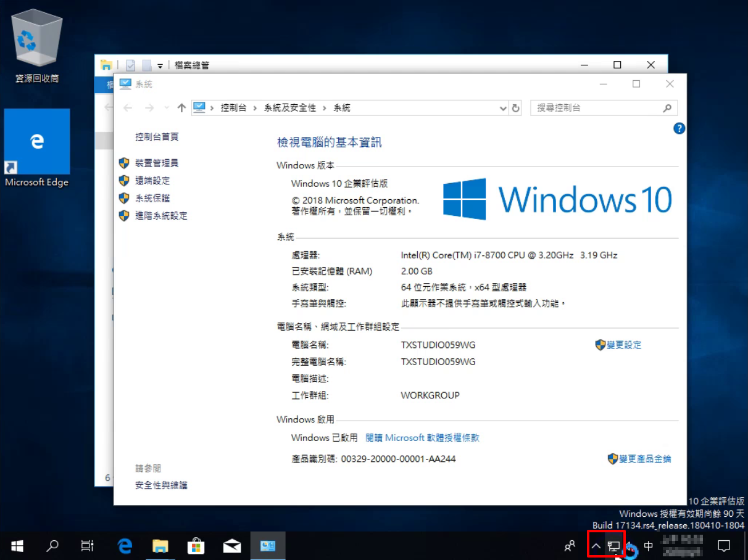Expand the chevron after 控制台 in breadcrumb
Screen dimensions: 748x560
[x=256, y=108]
